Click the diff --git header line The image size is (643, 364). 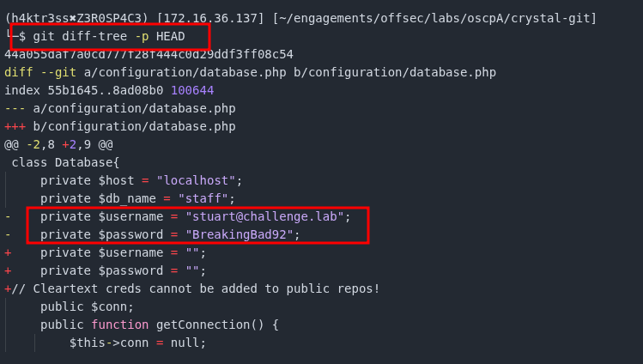click(250, 72)
